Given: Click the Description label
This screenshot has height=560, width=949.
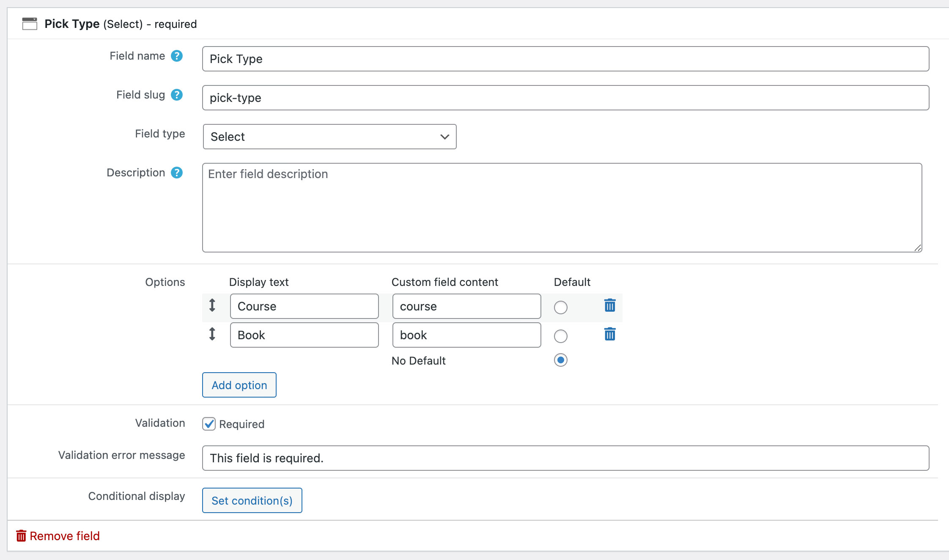Looking at the screenshot, I should point(136,173).
